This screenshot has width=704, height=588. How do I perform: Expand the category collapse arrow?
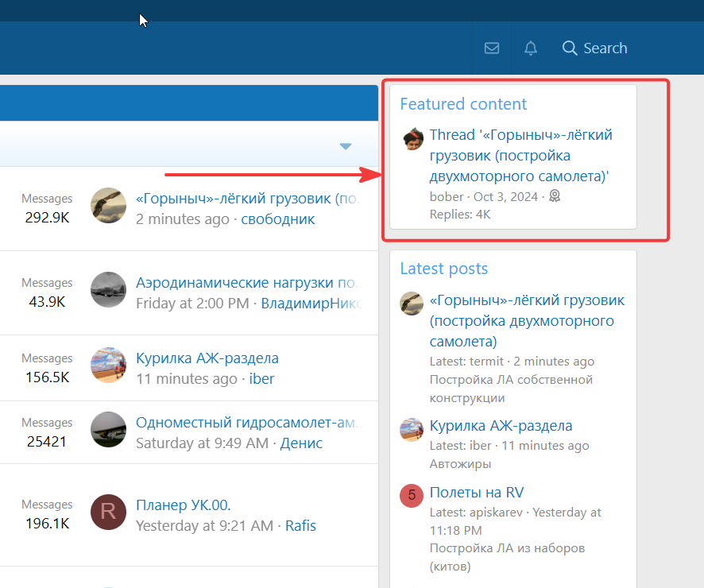click(x=346, y=146)
